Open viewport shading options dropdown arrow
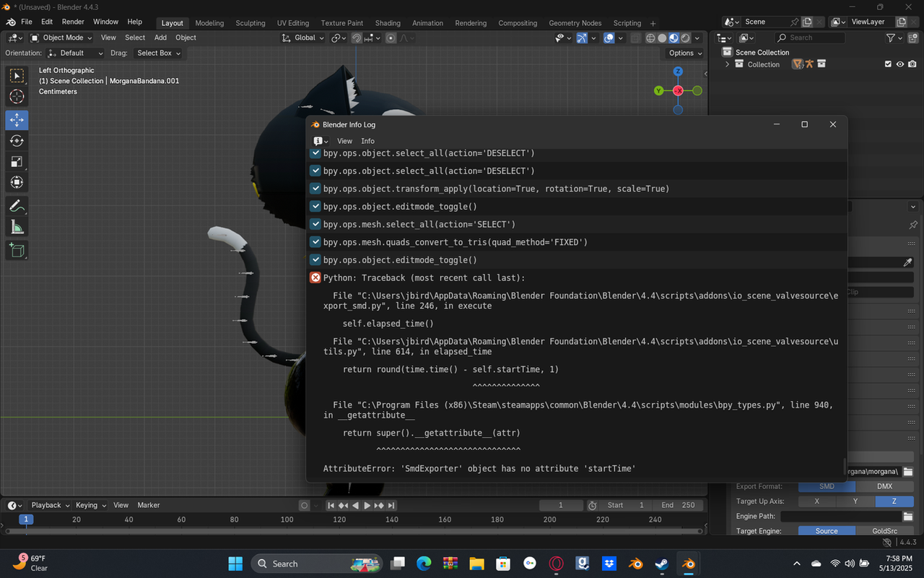The width and height of the screenshot is (924, 578). [697, 38]
